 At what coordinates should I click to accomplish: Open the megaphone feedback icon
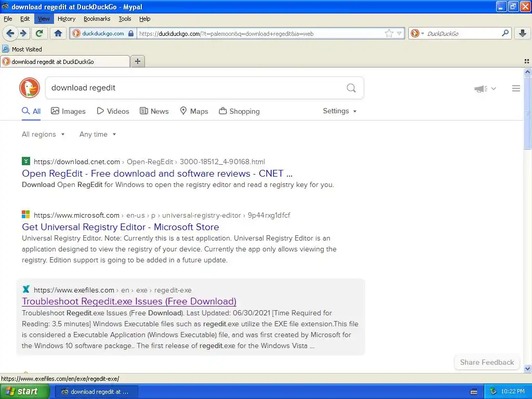(481, 88)
